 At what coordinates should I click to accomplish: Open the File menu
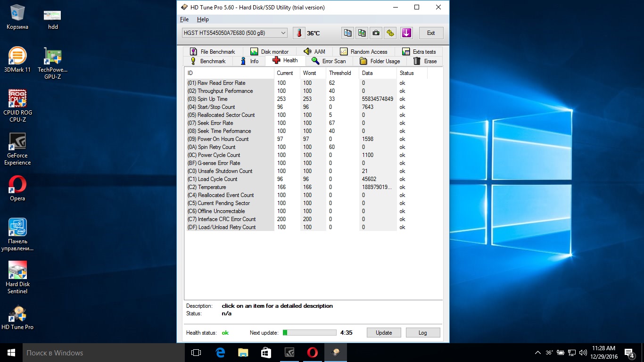184,19
